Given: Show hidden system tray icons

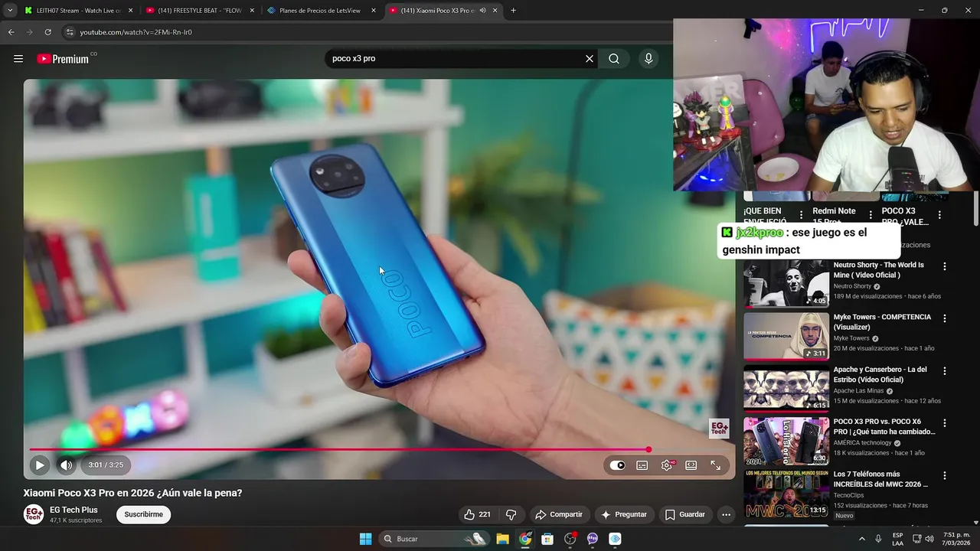Looking at the screenshot, I should [862, 539].
